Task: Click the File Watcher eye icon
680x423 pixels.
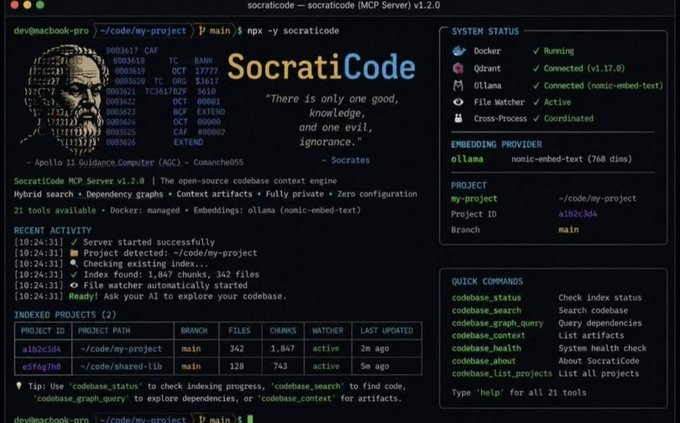Action: (458, 102)
